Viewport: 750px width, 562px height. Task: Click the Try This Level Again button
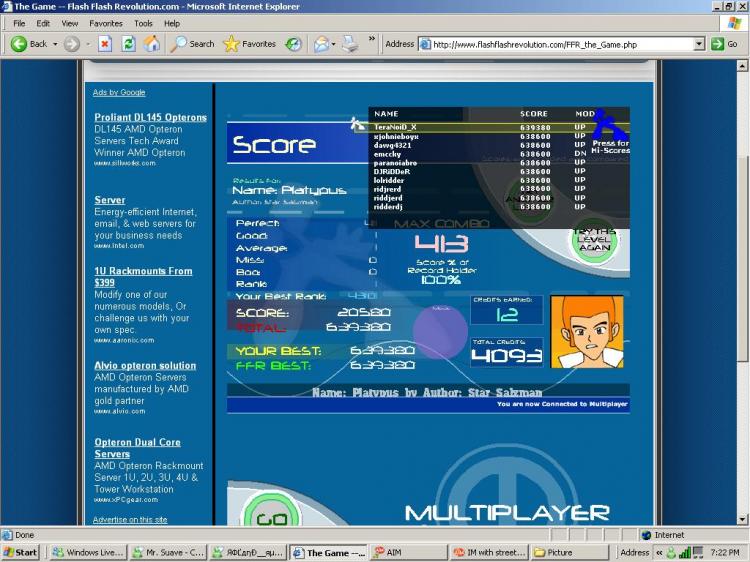click(594, 240)
